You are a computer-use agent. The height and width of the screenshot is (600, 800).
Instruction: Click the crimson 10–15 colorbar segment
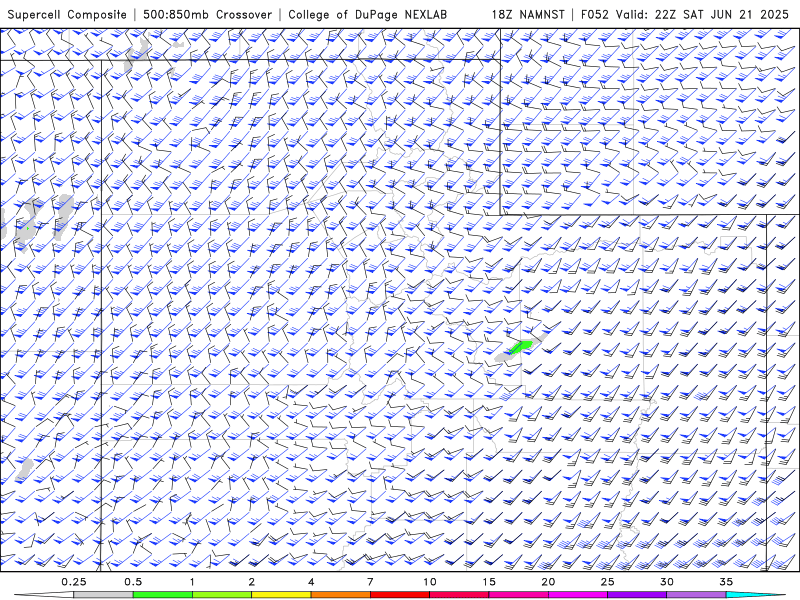tap(459, 595)
